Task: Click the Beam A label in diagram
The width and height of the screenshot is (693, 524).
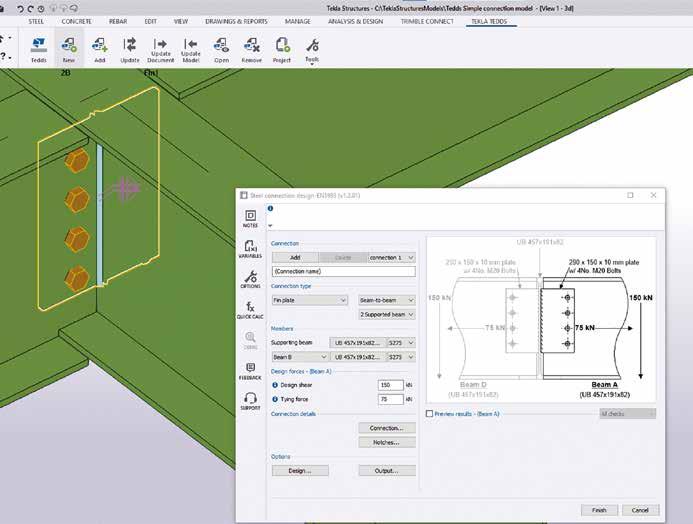Action: coord(604,385)
